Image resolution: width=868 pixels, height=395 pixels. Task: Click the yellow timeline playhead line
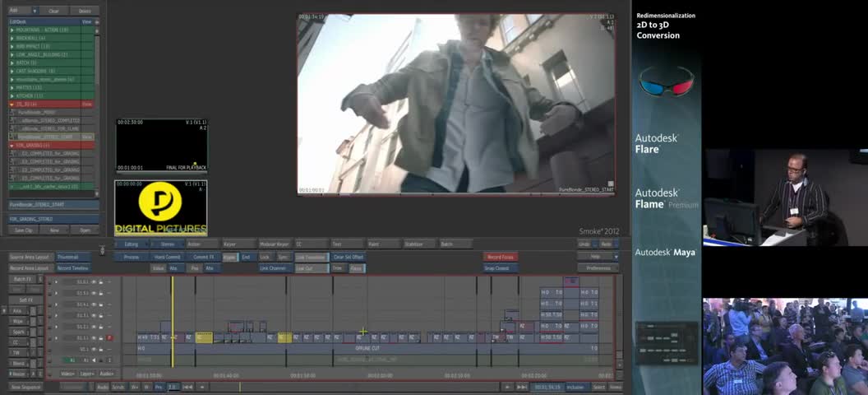pos(172,321)
